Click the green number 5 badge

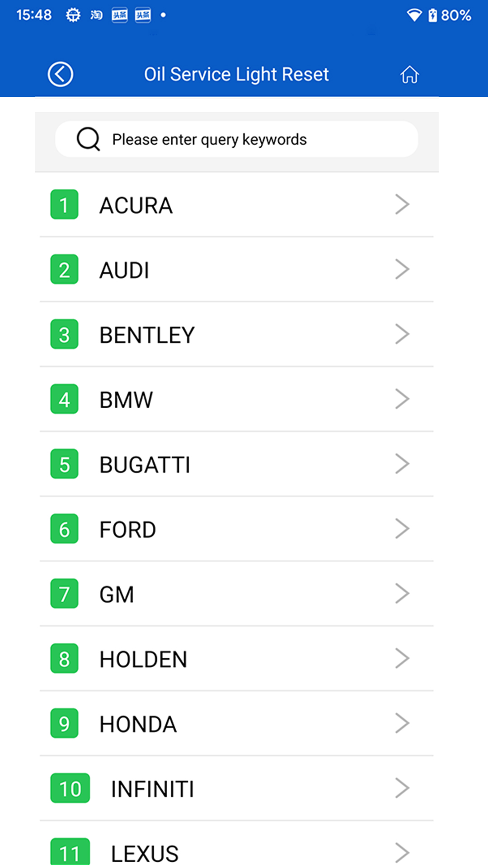64,464
